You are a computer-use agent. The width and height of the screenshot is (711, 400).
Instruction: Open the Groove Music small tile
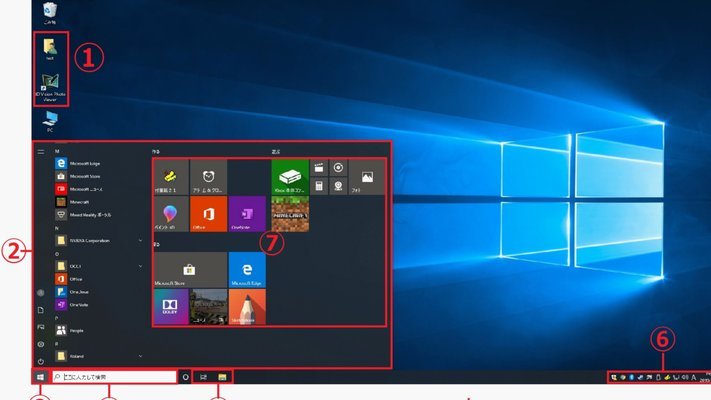(338, 168)
